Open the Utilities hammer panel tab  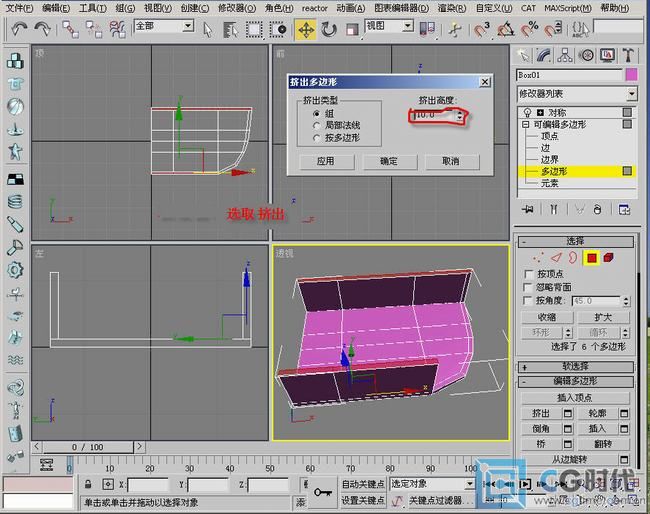628,56
